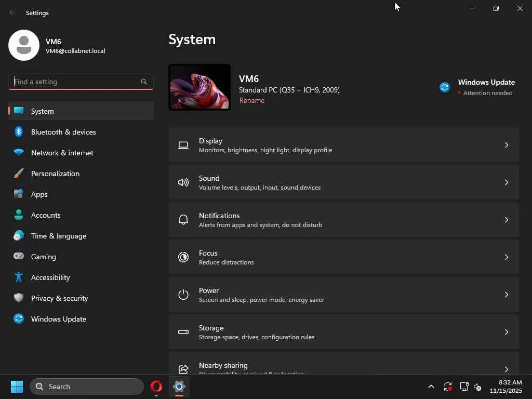Click the Windows Update sync icon in header

tap(445, 87)
